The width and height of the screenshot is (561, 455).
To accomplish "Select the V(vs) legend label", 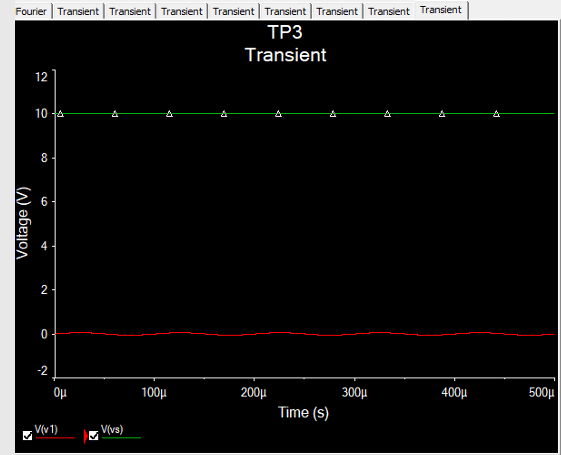I will [x=112, y=429].
